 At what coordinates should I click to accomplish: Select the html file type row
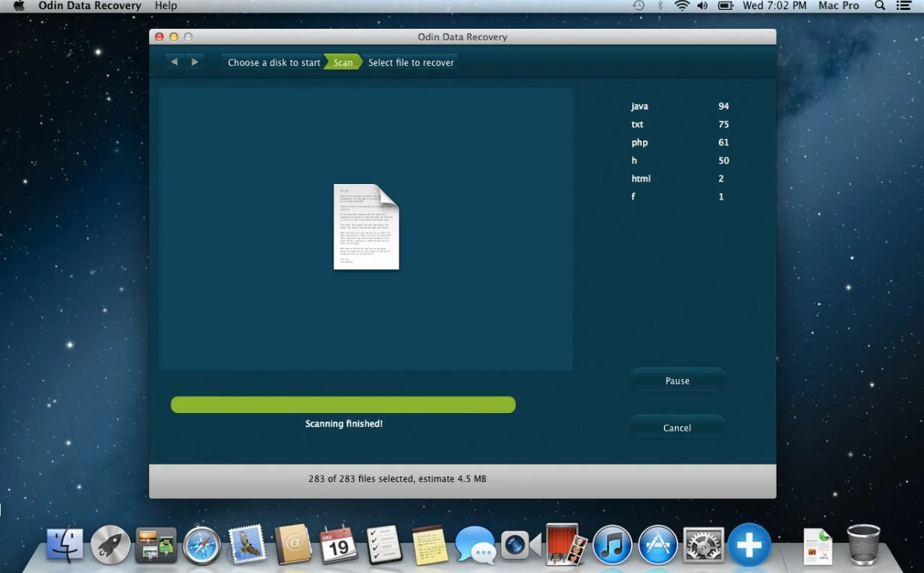point(680,179)
